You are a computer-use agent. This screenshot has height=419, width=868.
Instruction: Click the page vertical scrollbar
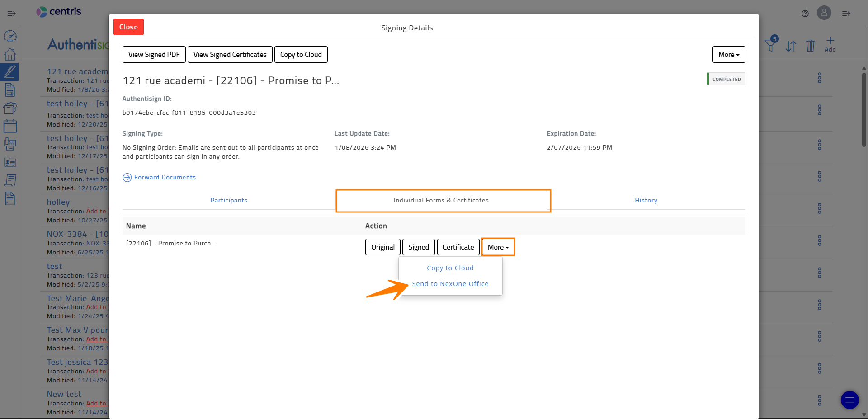[x=864, y=108]
